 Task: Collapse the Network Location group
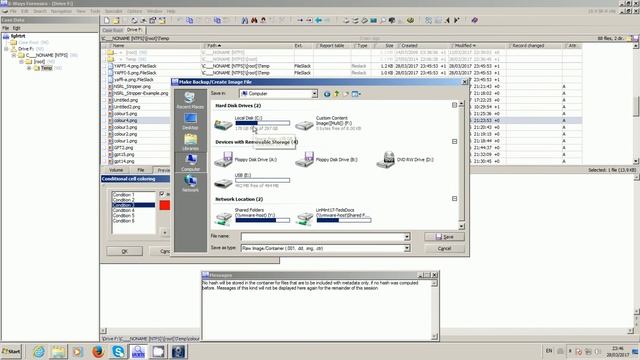pos(454,199)
